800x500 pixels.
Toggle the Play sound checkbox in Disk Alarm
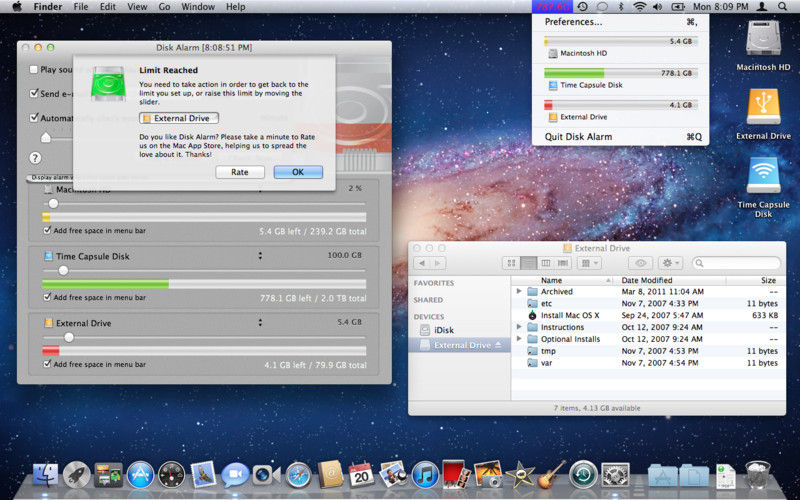[x=34, y=69]
